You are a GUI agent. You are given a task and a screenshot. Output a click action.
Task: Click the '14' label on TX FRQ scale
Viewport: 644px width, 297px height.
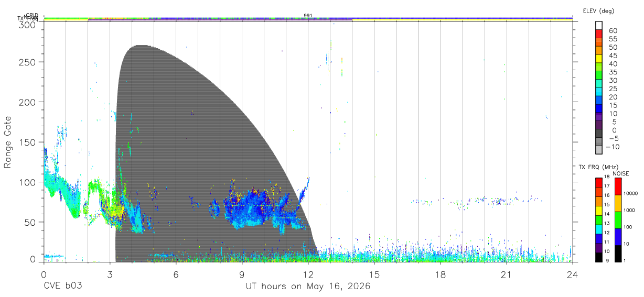(607, 214)
